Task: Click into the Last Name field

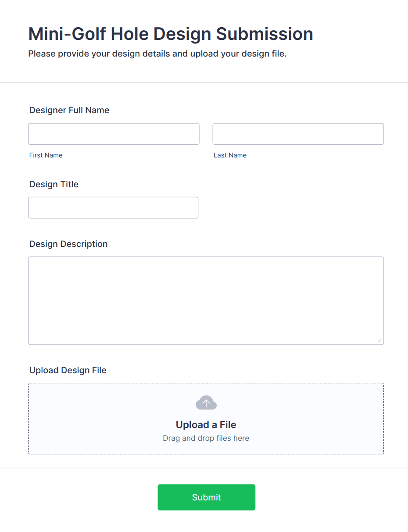Action: tap(298, 134)
